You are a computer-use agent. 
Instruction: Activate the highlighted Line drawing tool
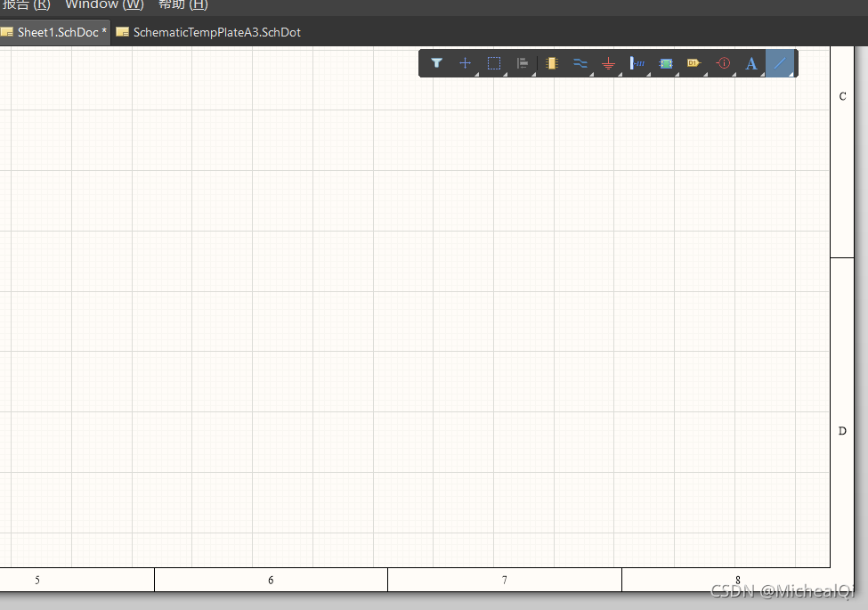tap(780, 63)
